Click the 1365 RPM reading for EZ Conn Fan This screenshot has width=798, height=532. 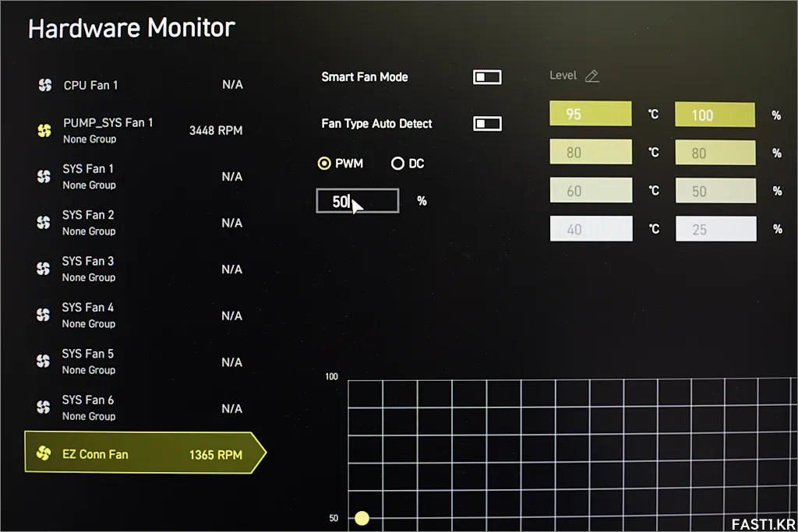[216, 455]
